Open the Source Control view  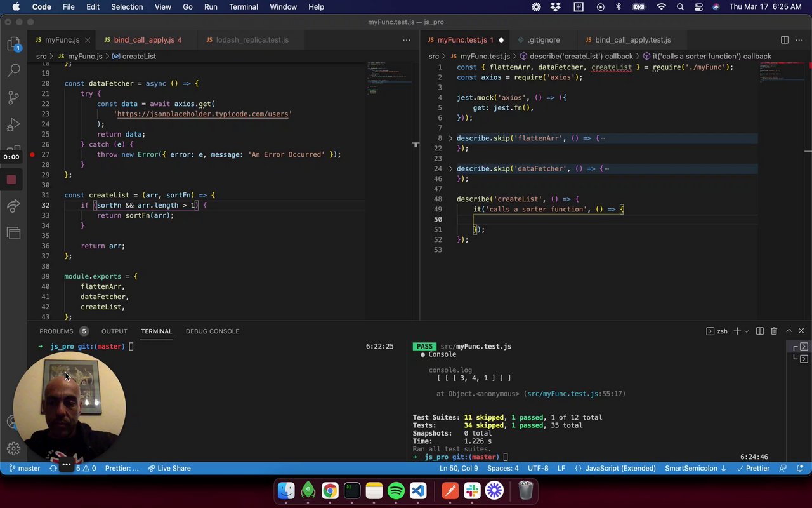tap(13, 98)
